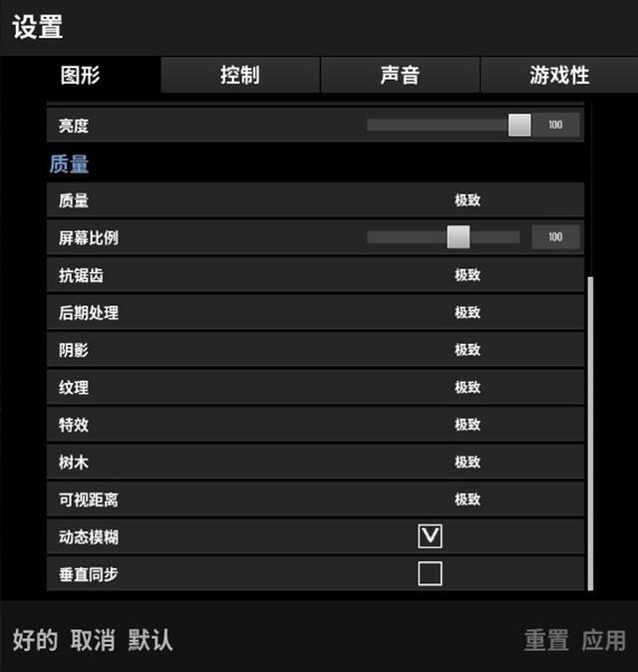Click the 应用 button
This screenshot has width=638, height=672.
point(604,640)
